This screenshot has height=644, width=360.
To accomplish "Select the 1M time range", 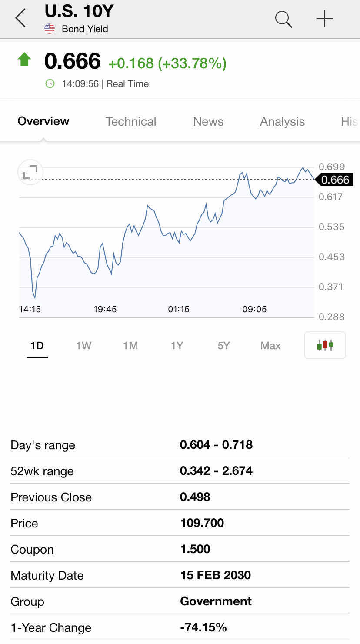I will pyautogui.click(x=130, y=346).
